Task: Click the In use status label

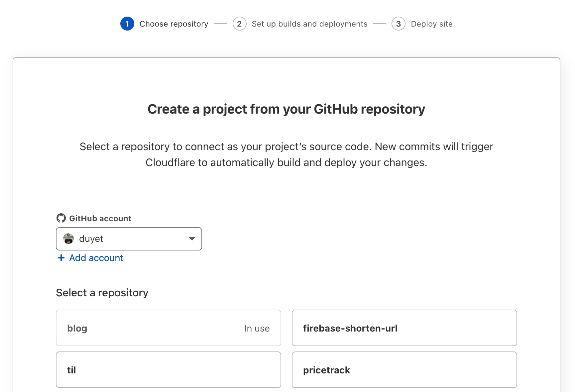Action: click(257, 329)
